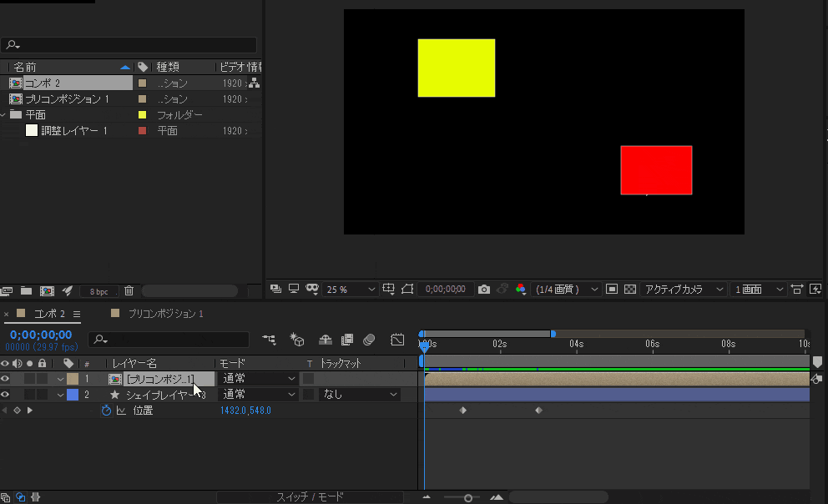828x504 pixels.
Task: Toggle Preserve Transparency box on layer 1
Action: 308,378
